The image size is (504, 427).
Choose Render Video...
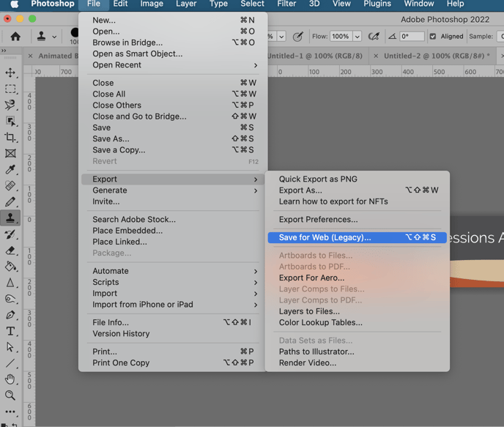[357, 363]
